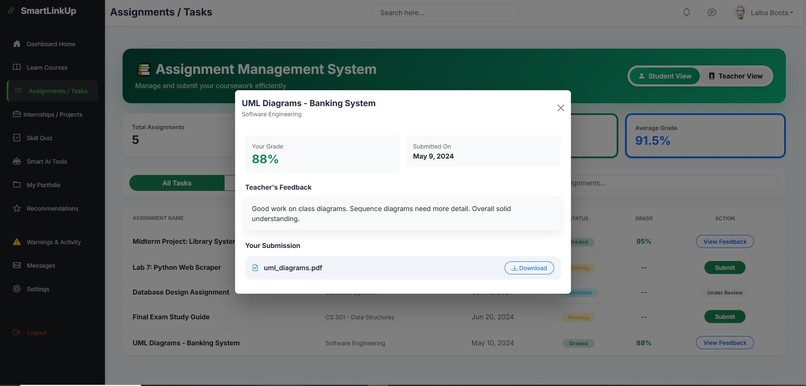
Task: Submit Lab 7: Python Web Scraper
Action: [724, 267]
